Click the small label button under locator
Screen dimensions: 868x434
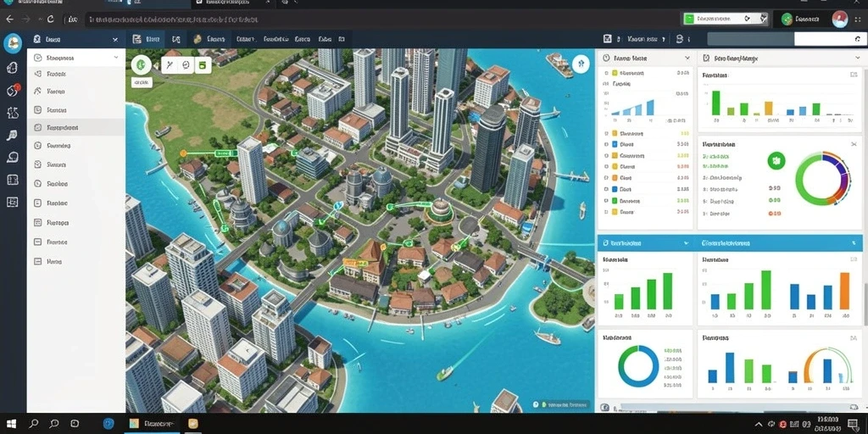click(142, 82)
